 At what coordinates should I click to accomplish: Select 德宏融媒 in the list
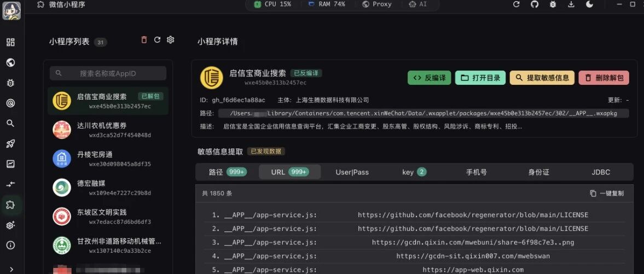coord(108,188)
